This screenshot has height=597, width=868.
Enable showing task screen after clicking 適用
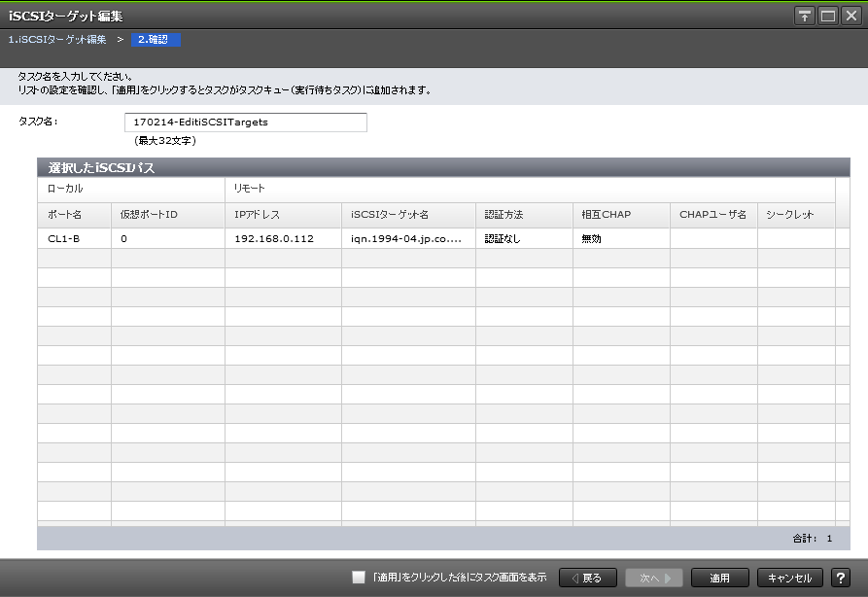click(x=359, y=578)
